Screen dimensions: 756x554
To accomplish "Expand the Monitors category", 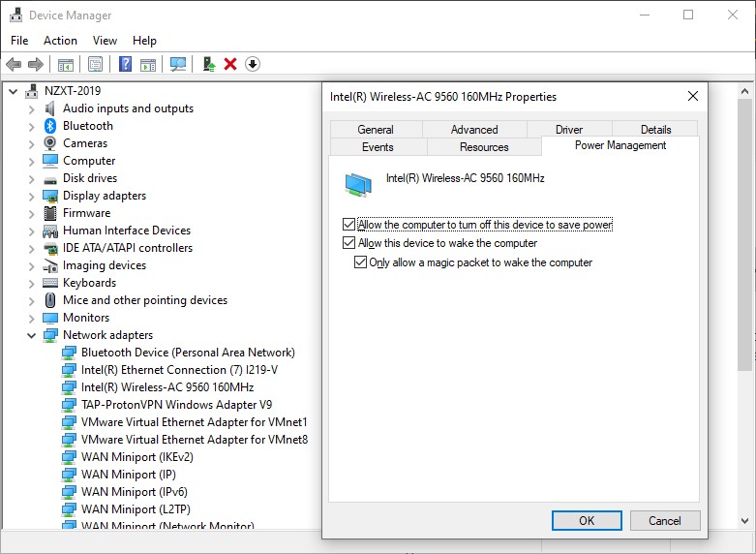I will pos(31,319).
